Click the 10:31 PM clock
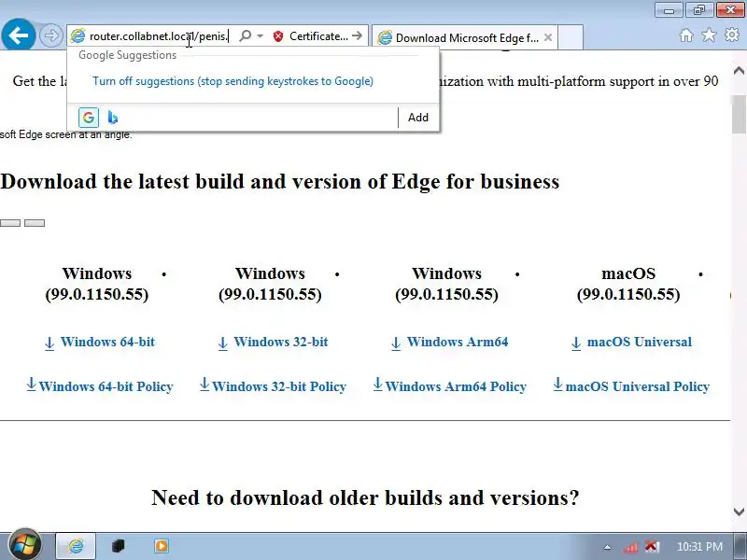 tap(698, 547)
